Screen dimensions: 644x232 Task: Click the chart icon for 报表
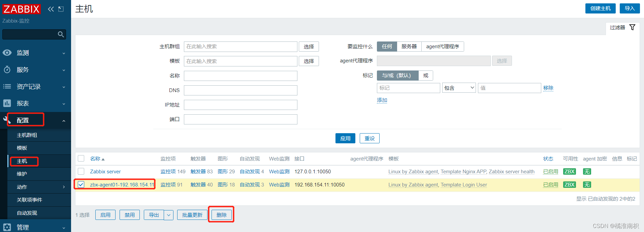(x=7, y=103)
